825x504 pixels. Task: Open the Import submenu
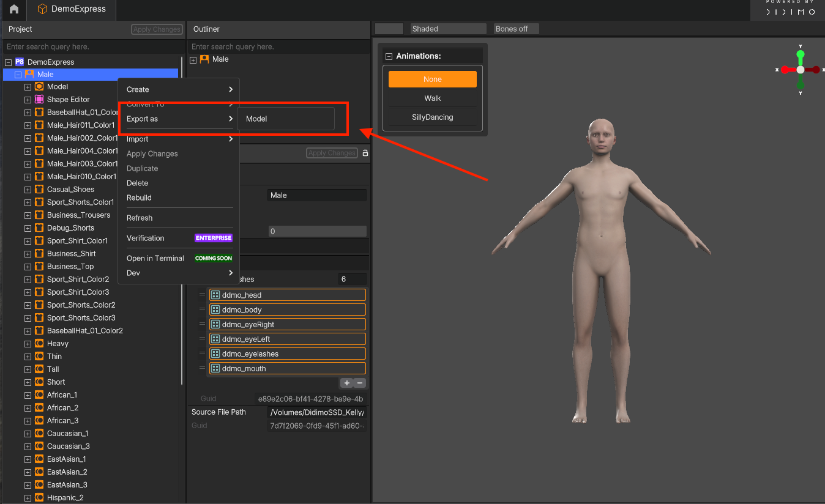(x=179, y=139)
